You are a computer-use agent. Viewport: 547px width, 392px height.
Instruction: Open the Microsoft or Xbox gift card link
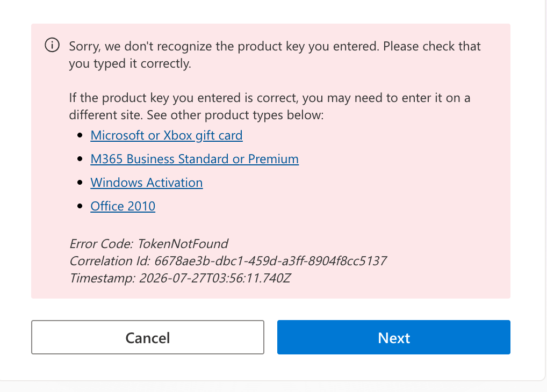[167, 135]
